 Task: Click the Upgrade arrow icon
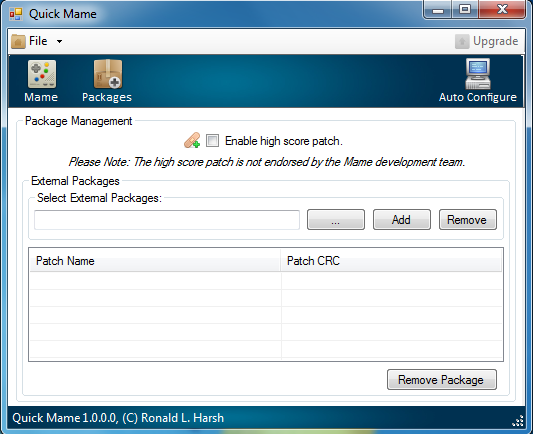tap(462, 41)
